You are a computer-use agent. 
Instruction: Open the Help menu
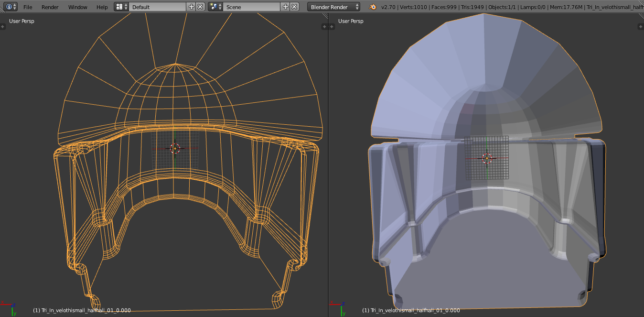[102, 7]
